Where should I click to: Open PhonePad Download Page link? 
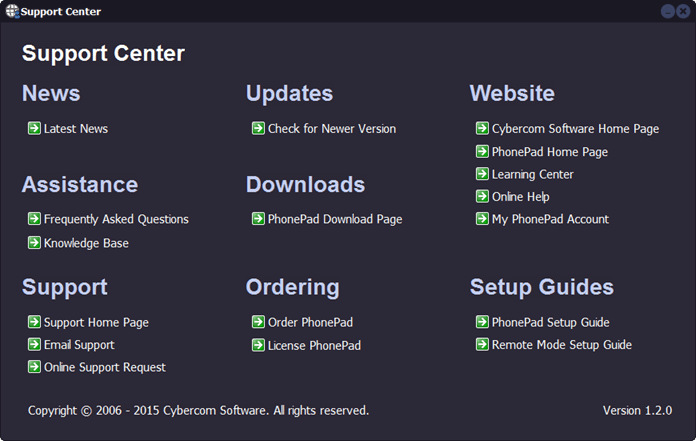click(x=335, y=219)
